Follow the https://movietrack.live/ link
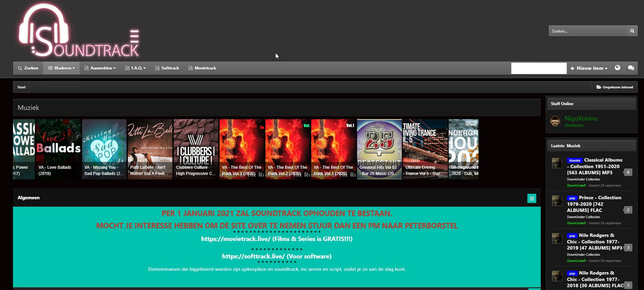The height and width of the screenshot is (290, 644). click(236, 239)
